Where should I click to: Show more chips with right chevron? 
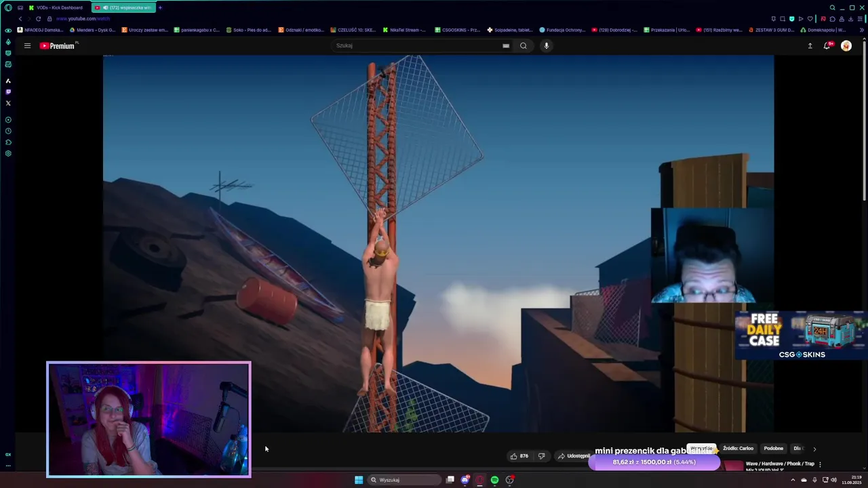pyautogui.click(x=814, y=449)
